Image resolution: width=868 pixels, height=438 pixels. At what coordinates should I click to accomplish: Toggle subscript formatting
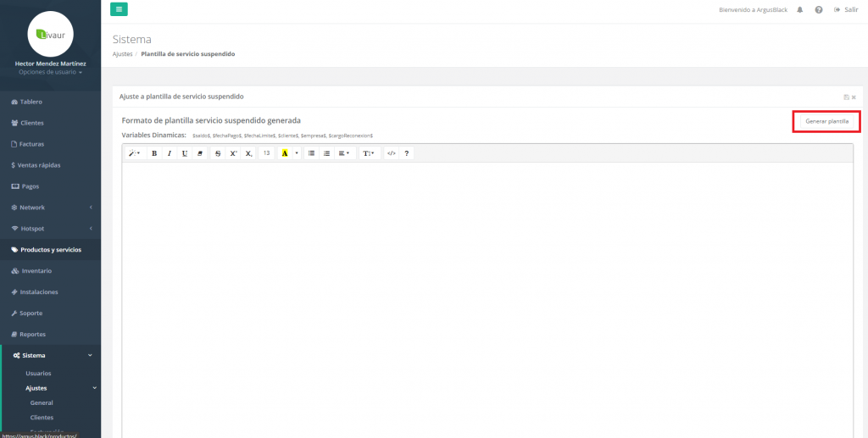pyautogui.click(x=248, y=153)
